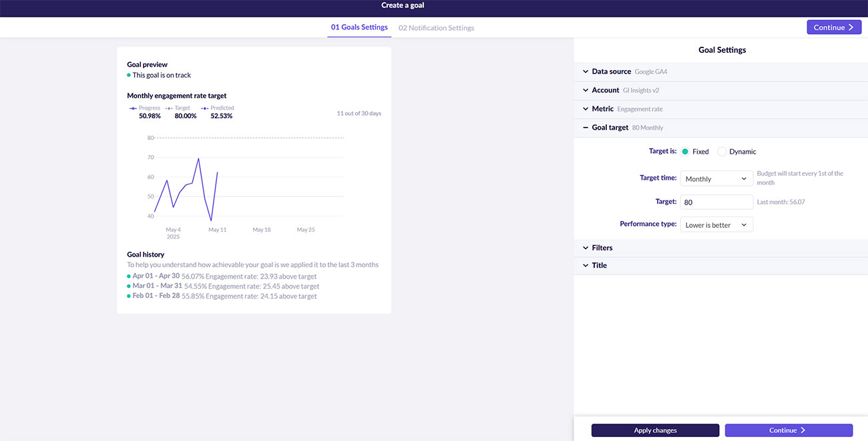The image size is (868, 441).
Task: Switch to 01 Goals Settings tab
Action: point(359,27)
